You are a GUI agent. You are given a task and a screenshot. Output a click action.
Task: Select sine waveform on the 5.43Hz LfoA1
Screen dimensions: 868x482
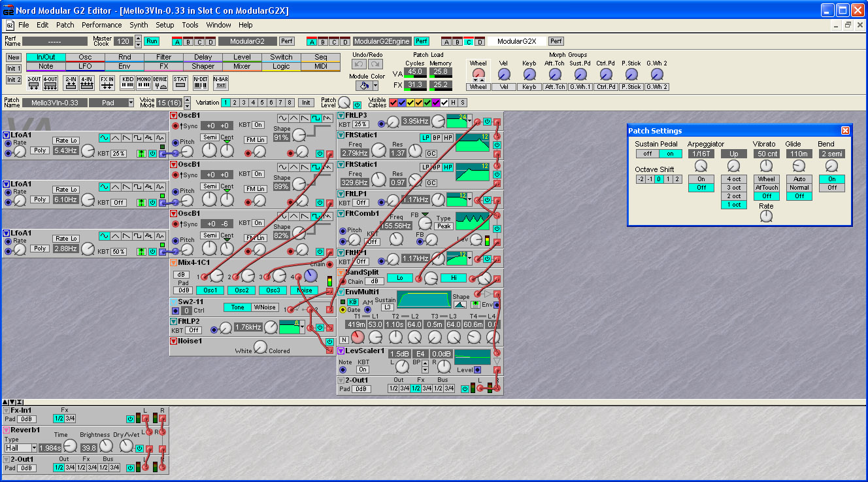pos(104,137)
